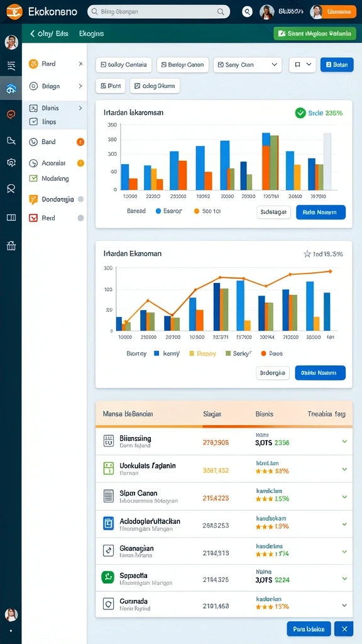Click the green Spaeotla row icon

pyautogui.click(x=107, y=577)
